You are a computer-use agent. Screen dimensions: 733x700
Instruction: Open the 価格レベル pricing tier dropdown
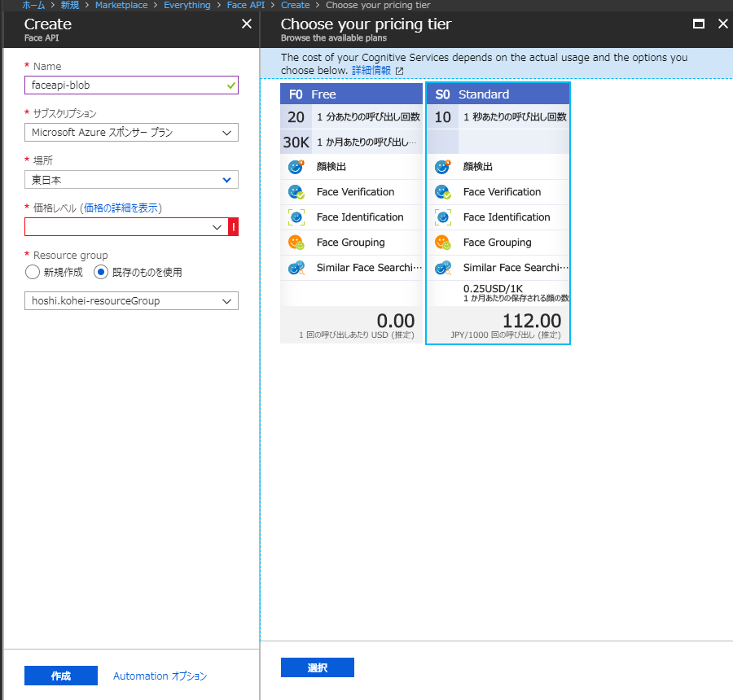126,227
